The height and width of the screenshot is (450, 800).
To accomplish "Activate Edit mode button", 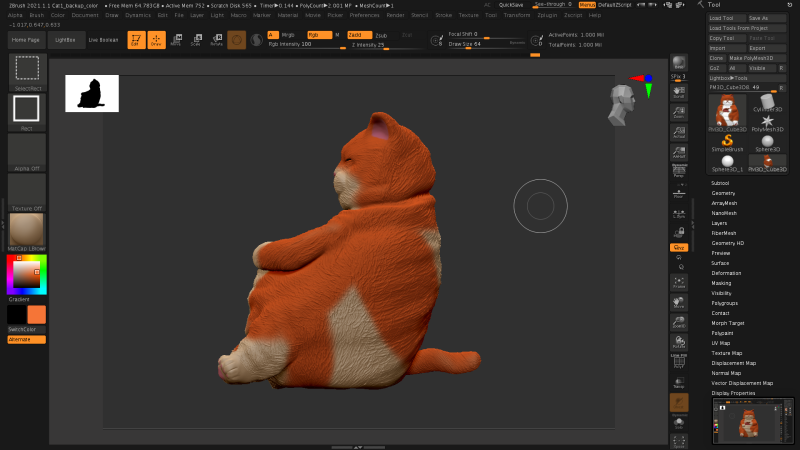I will point(135,40).
